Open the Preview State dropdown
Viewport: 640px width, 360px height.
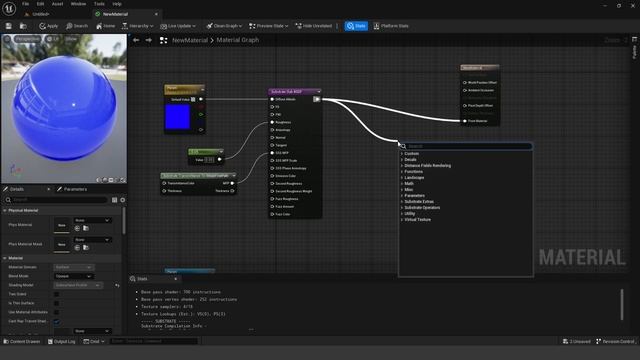(x=269, y=26)
